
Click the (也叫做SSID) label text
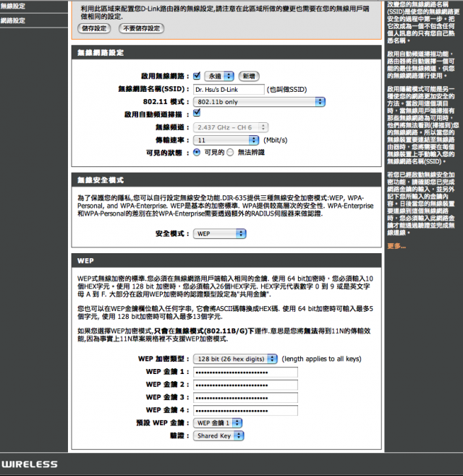[287, 90]
